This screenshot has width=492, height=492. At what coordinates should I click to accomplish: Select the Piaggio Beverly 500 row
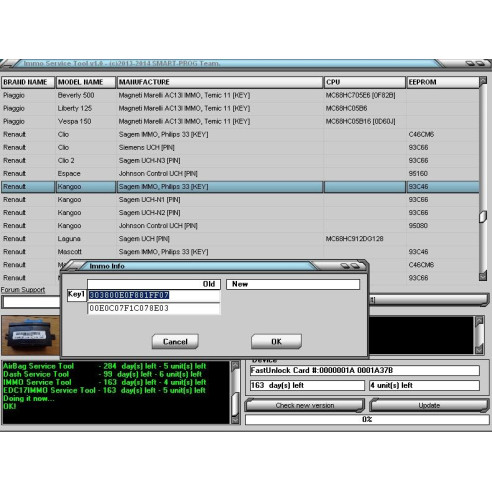(x=240, y=95)
